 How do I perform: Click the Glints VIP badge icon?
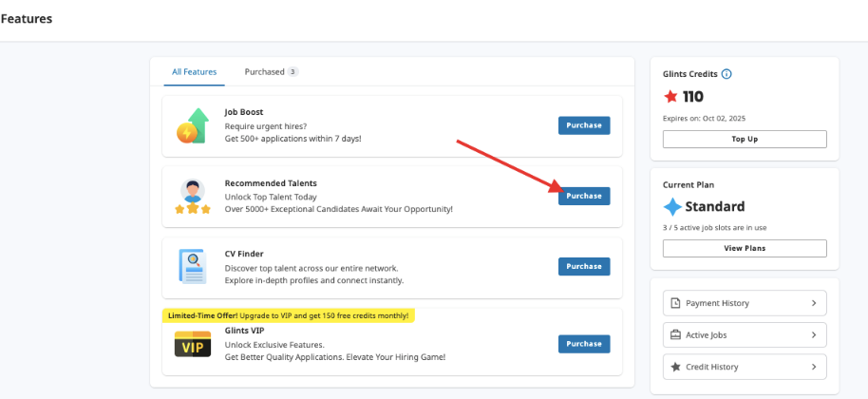pos(193,344)
